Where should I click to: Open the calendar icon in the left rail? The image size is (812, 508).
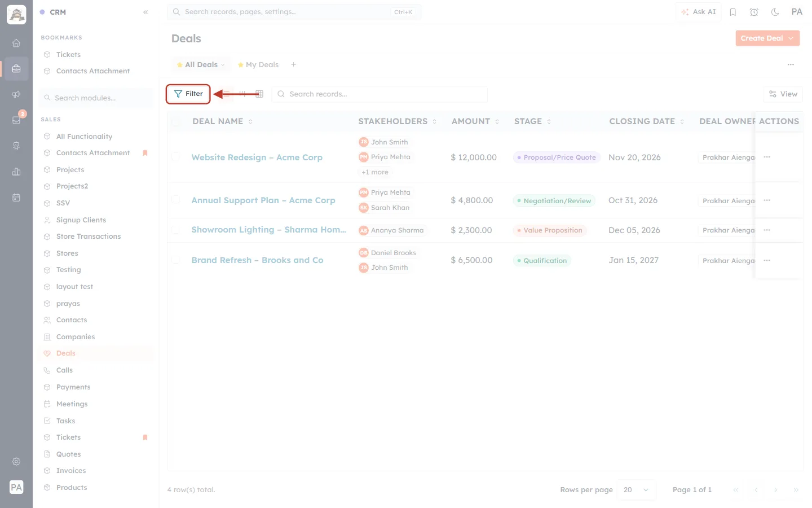(16, 198)
